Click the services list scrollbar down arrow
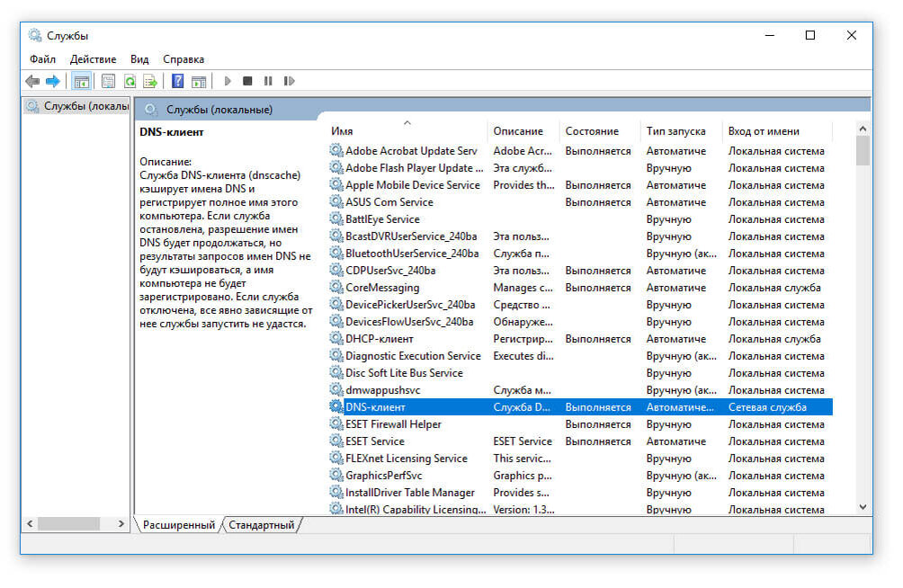This screenshot has width=903, height=588. pyautogui.click(x=863, y=507)
